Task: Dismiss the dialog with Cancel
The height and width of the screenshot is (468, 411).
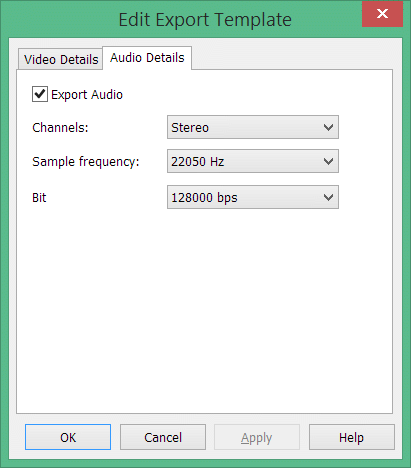Action: point(163,437)
